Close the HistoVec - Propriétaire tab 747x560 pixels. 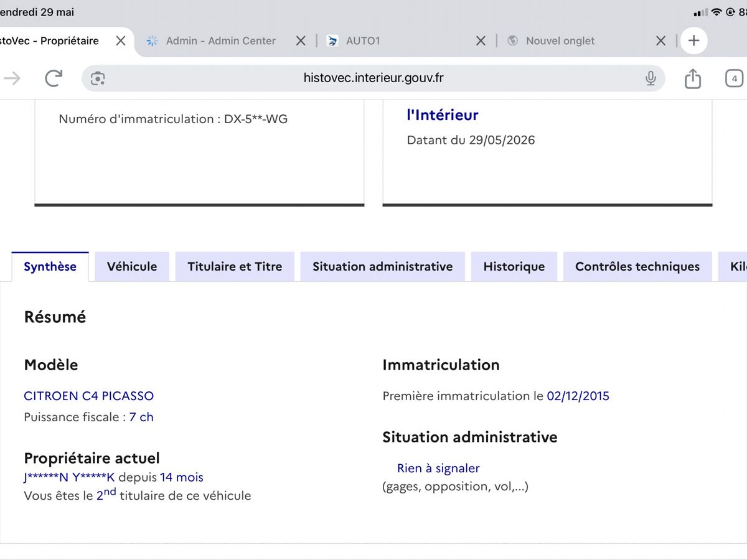(x=121, y=40)
